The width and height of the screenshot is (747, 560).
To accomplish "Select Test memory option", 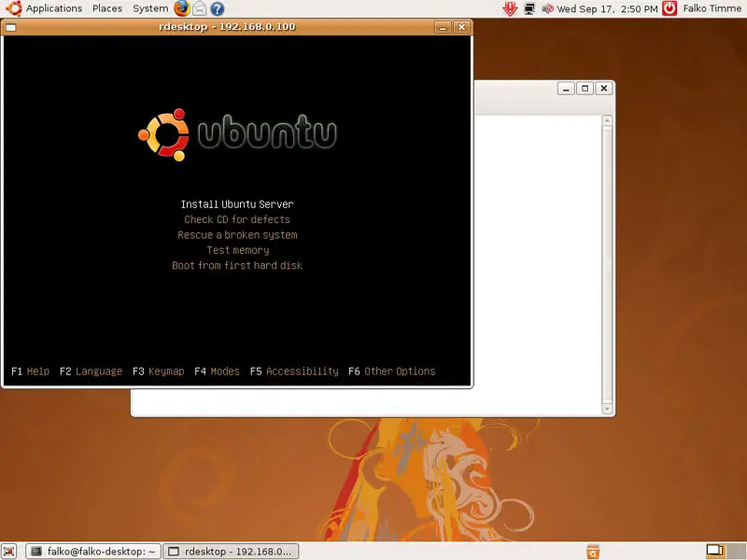I will coord(238,250).
